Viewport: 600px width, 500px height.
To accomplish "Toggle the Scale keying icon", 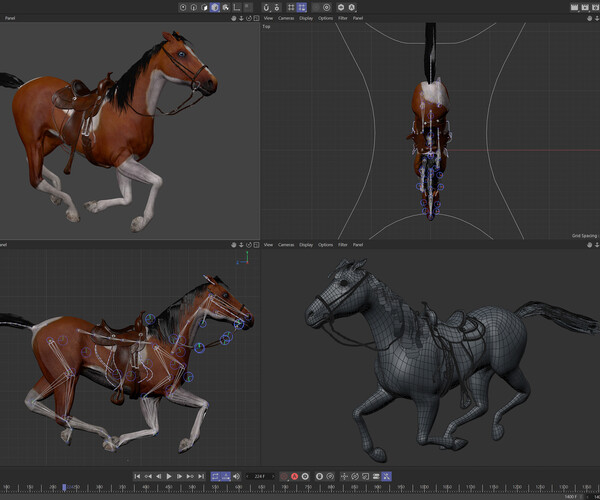I will [x=365, y=476].
